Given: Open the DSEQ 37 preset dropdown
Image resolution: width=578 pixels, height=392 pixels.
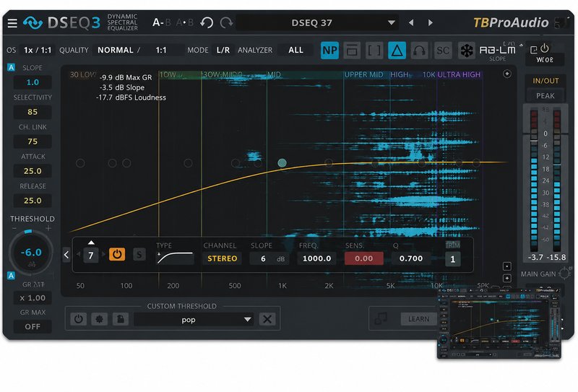Looking at the screenshot, I should 317,23.
